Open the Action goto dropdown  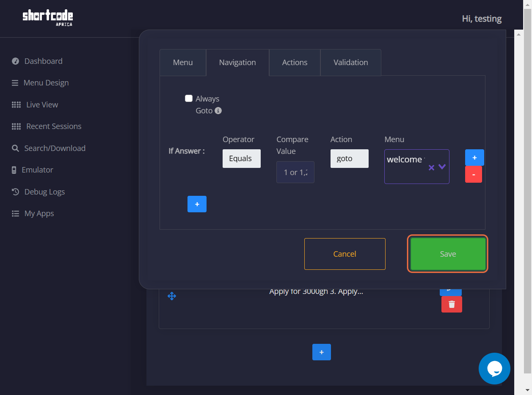pyautogui.click(x=350, y=159)
